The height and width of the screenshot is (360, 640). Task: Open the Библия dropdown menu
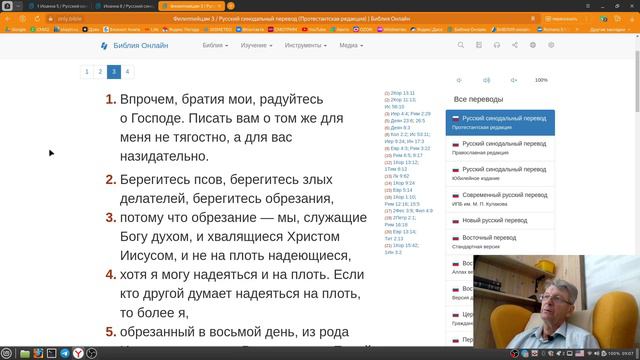(215, 45)
